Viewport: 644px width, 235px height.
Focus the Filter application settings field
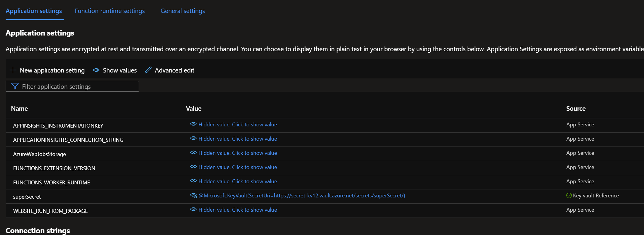[77, 86]
